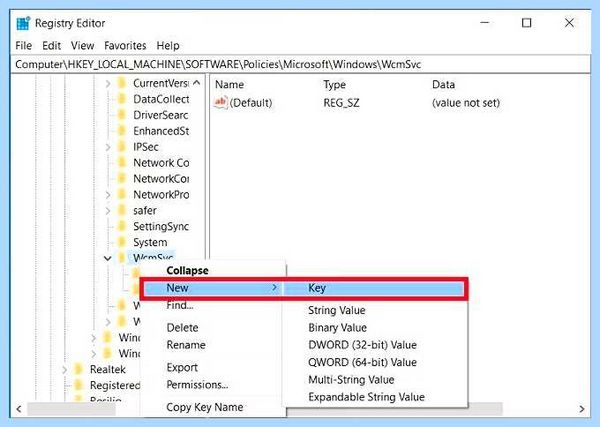The width and height of the screenshot is (600, 427).
Task: Click the Name column header
Action: point(229,85)
